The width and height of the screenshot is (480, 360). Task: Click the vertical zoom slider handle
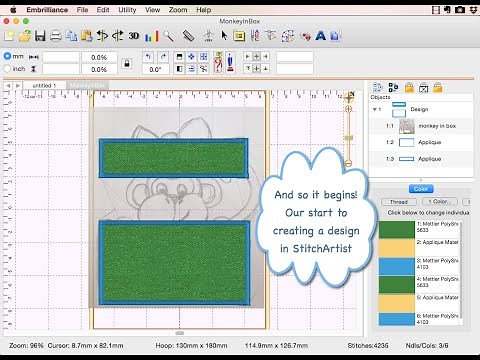tap(349, 138)
